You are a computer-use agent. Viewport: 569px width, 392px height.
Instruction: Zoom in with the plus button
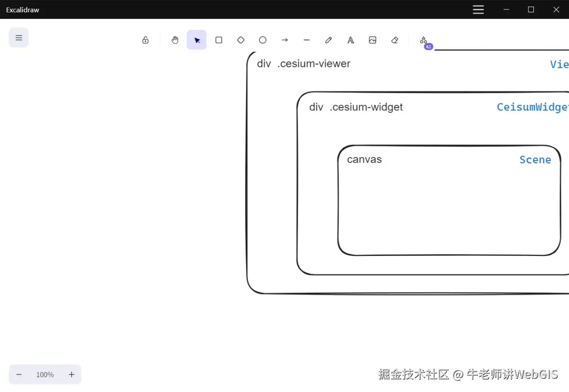(72, 374)
